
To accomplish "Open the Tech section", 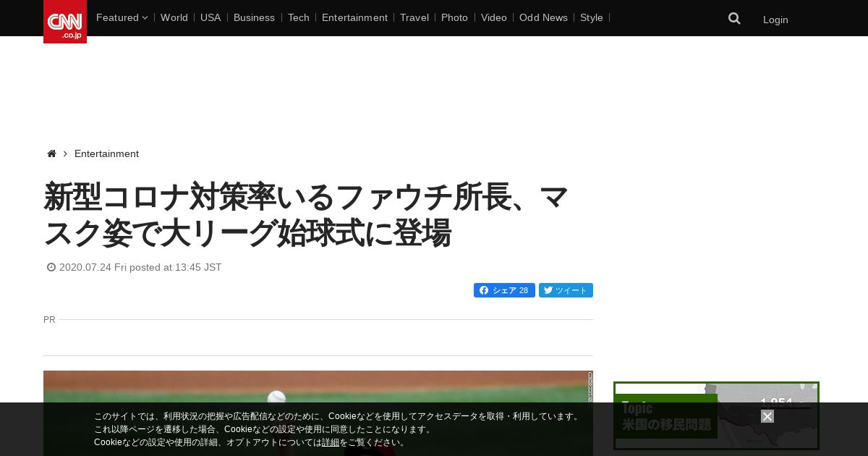I will [298, 17].
